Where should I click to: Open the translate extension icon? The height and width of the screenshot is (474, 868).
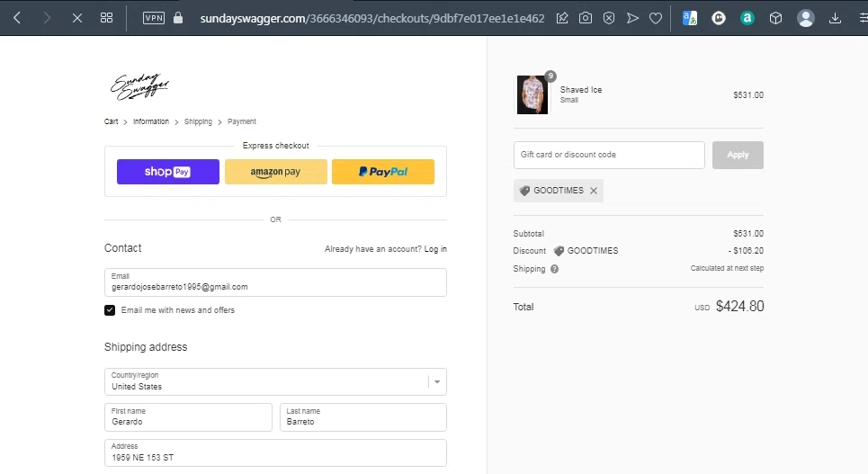690,18
